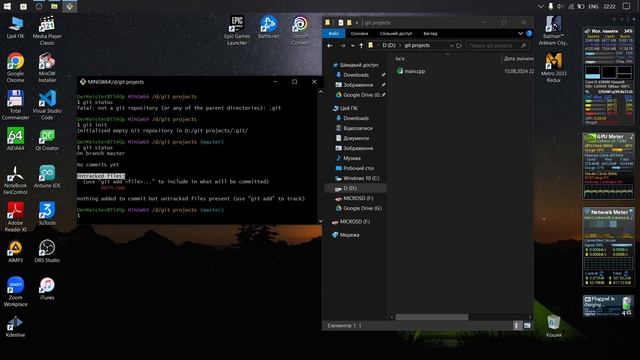
Task: Click Explorer horizontal scrollbar
Action: click(x=432, y=317)
